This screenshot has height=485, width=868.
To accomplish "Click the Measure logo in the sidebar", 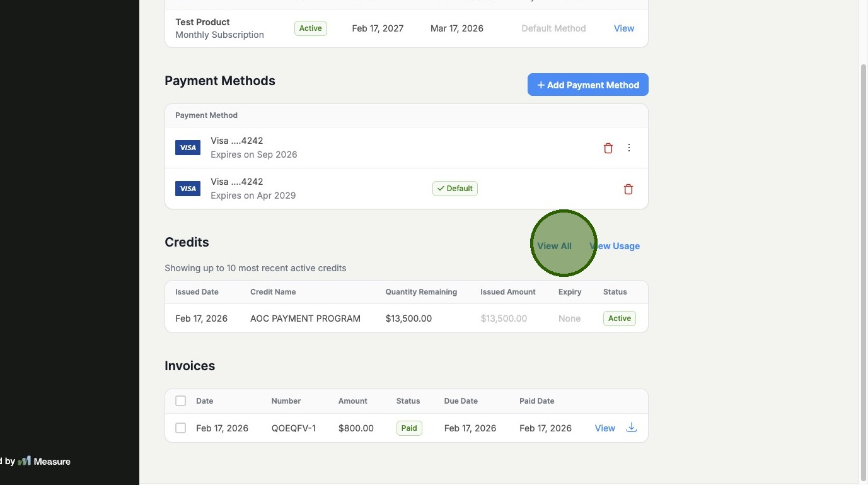I will [x=25, y=461].
